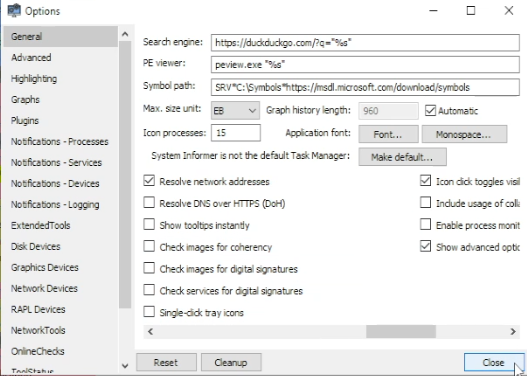This screenshot has width=527, height=376.
Task: Click into the Search engine field
Action: pyautogui.click(x=365, y=43)
